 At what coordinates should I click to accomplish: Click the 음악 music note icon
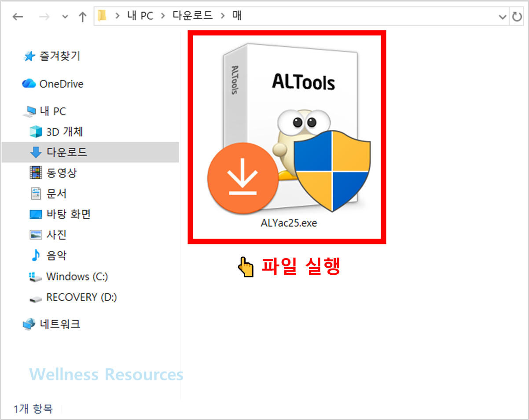35,255
